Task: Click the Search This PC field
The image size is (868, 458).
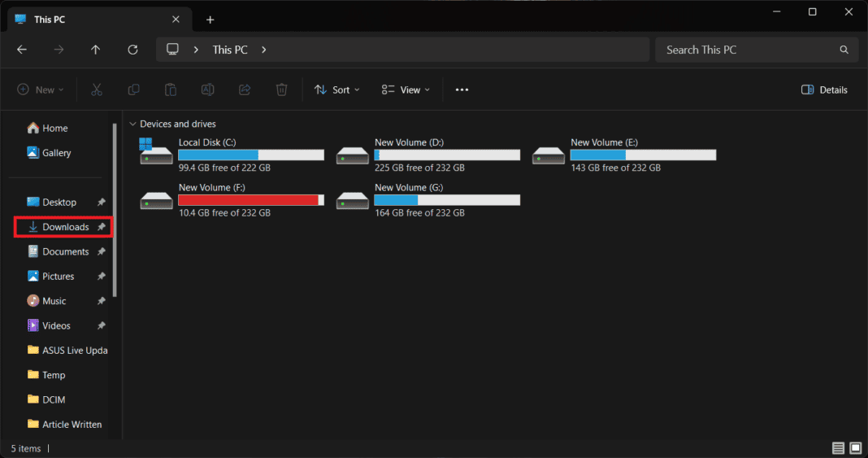Action: click(748, 50)
